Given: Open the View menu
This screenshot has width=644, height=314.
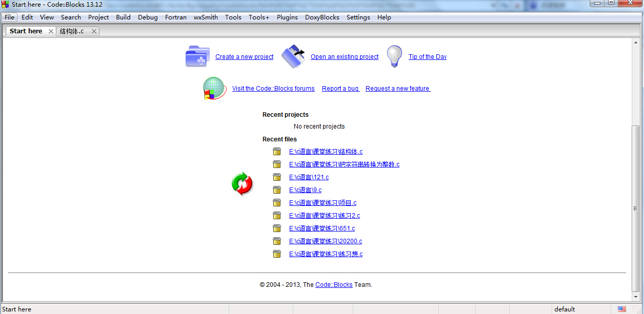Looking at the screenshot, I should tap(47, 17).
